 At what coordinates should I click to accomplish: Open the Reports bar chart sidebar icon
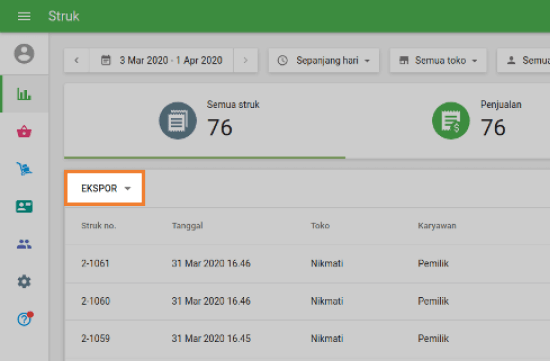24,94
